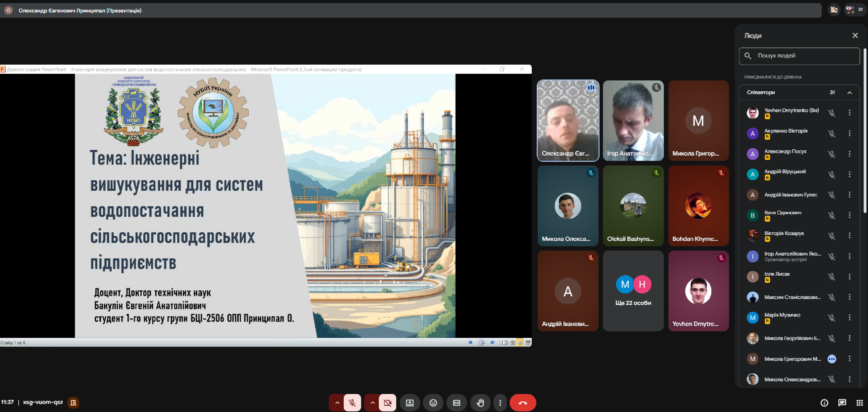
Task: Expand video settings arrow beside camera
Action: point(372,403)
